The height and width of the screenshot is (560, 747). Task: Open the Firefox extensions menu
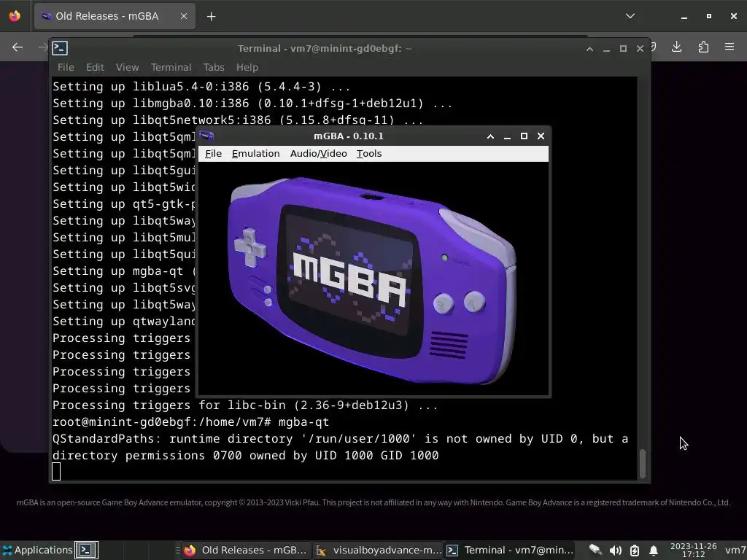pos(703,47)
